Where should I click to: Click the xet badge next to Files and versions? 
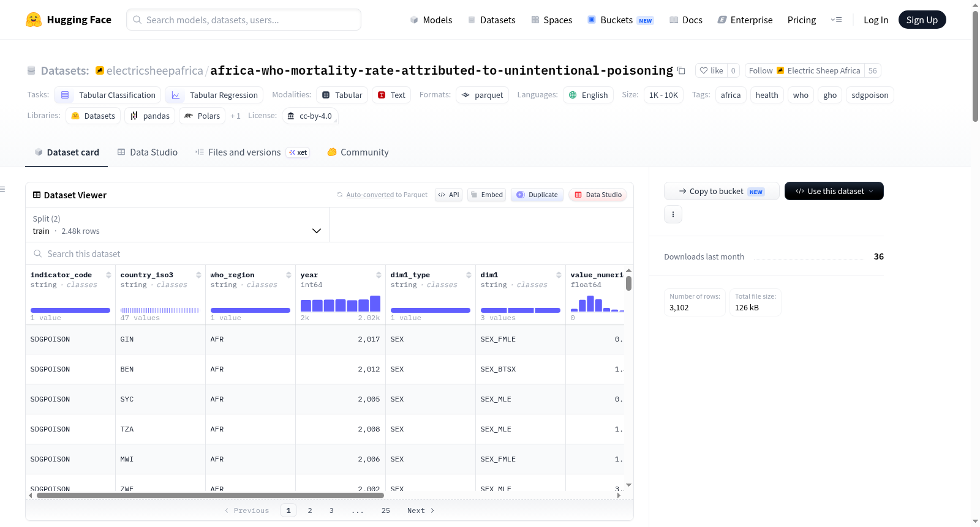[298, 152]
